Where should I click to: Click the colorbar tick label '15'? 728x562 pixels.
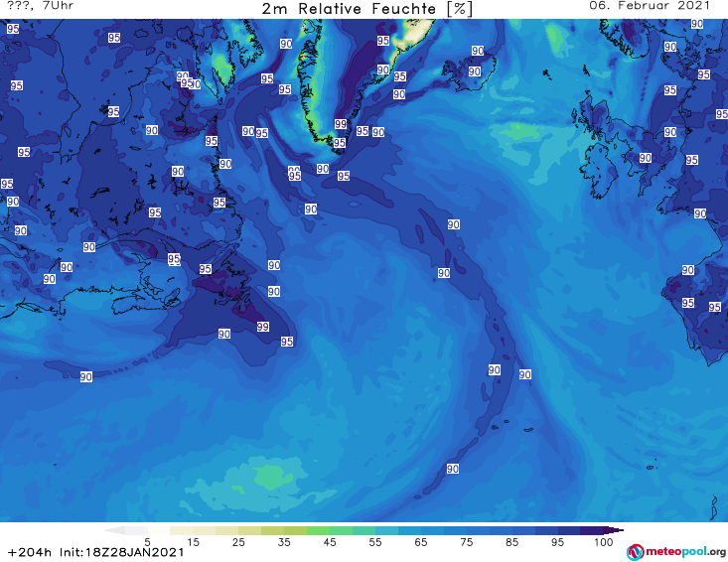(193, 542)
